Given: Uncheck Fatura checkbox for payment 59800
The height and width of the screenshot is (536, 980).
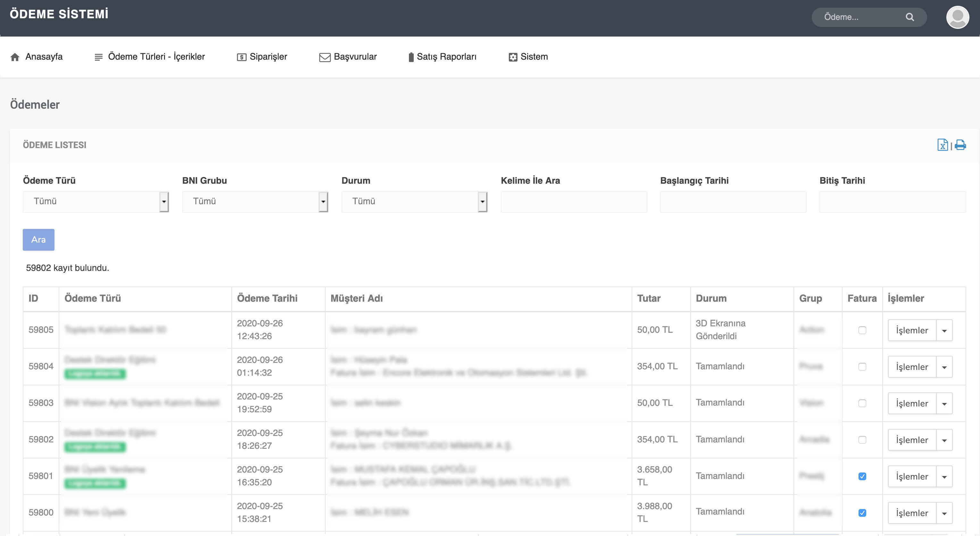Looking at the screenshot, I should click(x=862, y=513).
